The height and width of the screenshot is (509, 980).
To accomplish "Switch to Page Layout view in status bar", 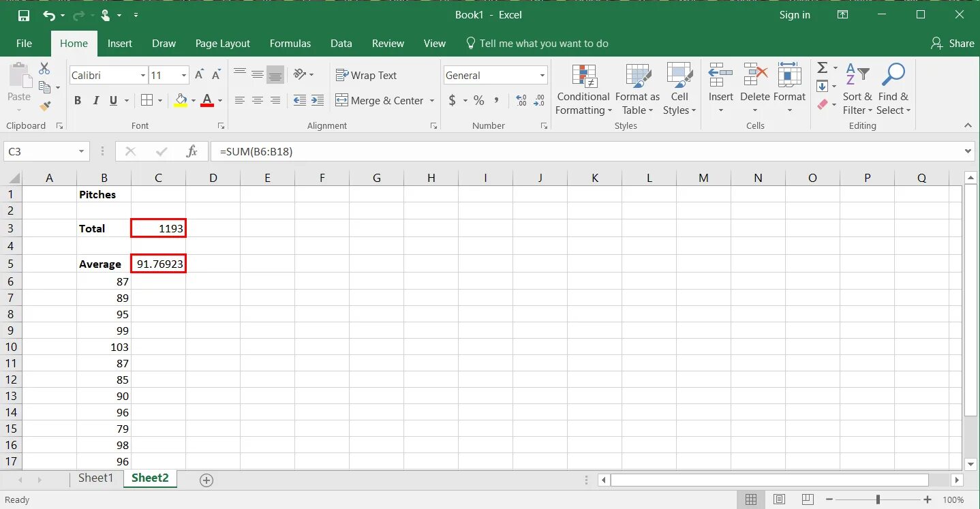I will coord(780,499).
